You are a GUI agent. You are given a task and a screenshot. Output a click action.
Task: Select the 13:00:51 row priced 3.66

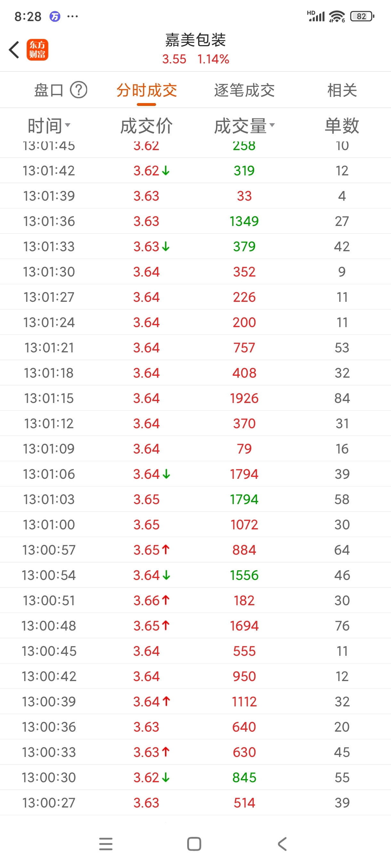point(196,600)
